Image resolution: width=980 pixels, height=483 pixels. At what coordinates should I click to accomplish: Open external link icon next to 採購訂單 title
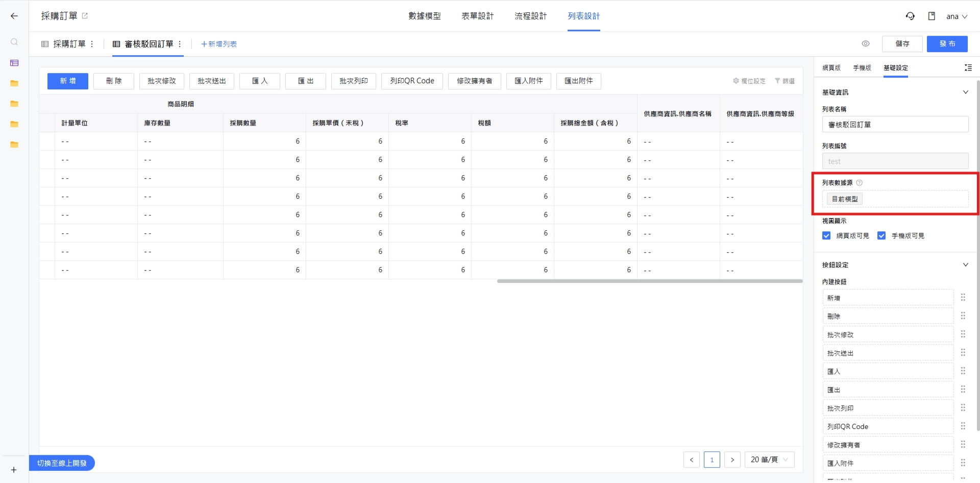[85, 16]
